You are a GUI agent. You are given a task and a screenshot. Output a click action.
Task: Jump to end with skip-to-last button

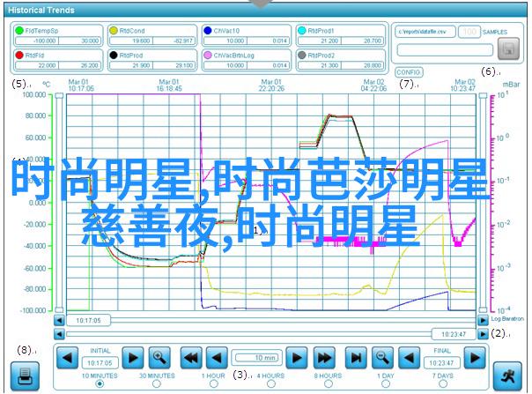356,358
